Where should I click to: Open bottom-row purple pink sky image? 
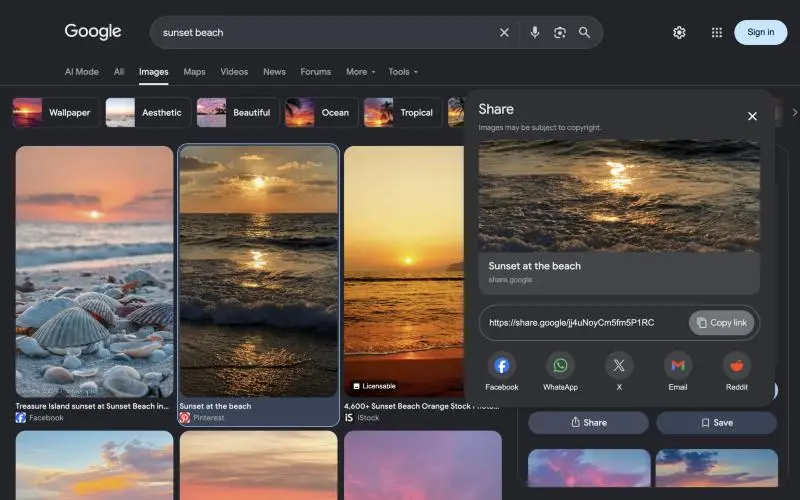(423, 465)
